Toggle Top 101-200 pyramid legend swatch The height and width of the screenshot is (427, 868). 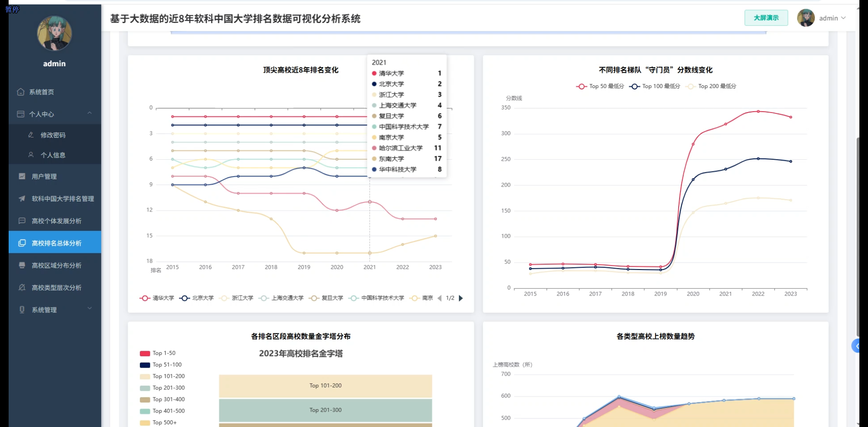[145, 376]
